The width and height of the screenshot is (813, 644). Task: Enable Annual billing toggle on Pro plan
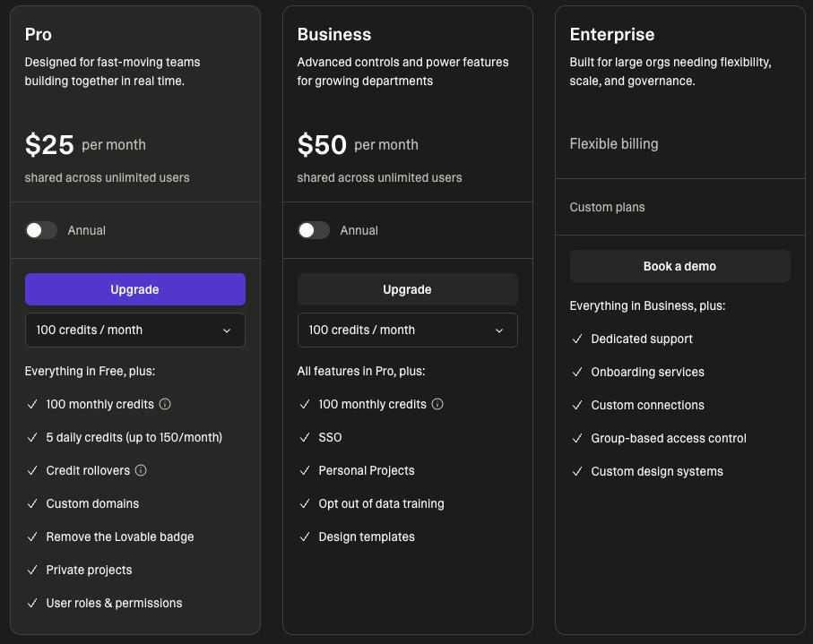tap(41, 230)
